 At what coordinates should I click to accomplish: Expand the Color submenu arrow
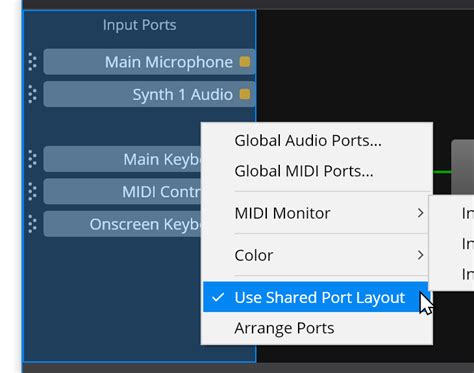pos(421,255)
